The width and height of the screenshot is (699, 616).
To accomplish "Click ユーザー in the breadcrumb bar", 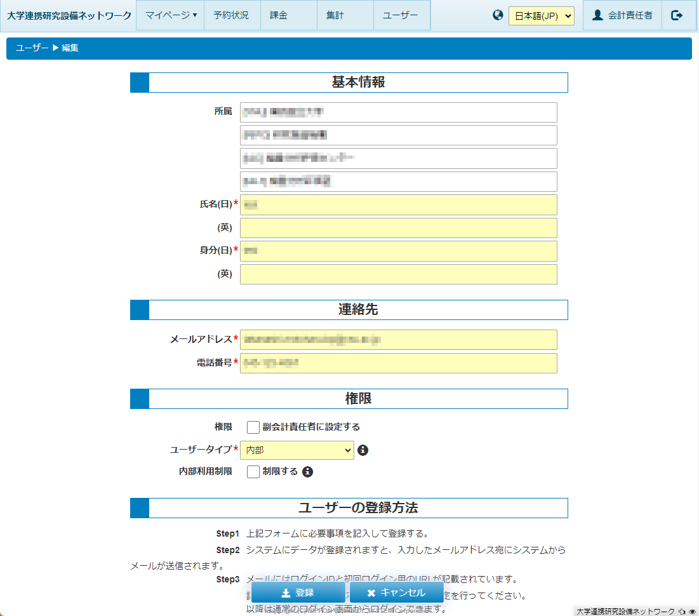I will pyautogui.click(x=32, y=48).
